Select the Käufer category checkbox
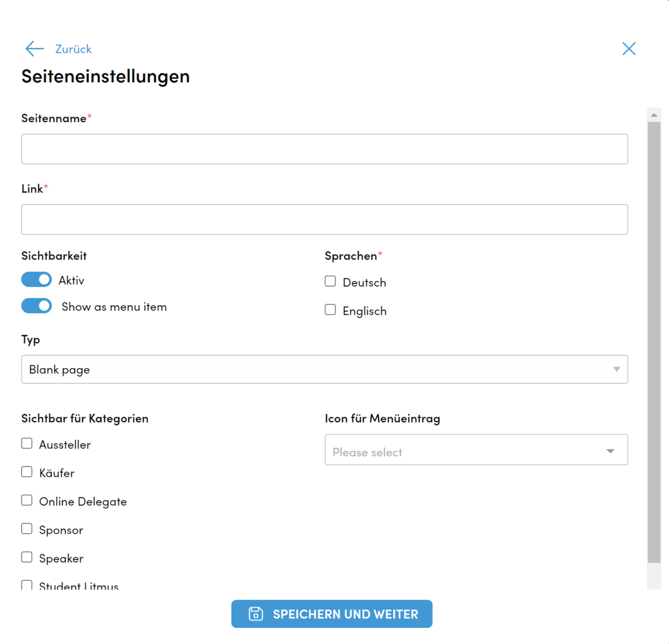 pos(27,471)
